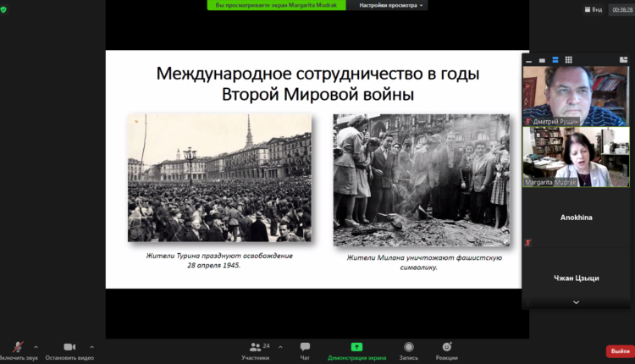Open video options arrow beside the camera
This screenshot has width=635, height=364.
click(92, 347)
